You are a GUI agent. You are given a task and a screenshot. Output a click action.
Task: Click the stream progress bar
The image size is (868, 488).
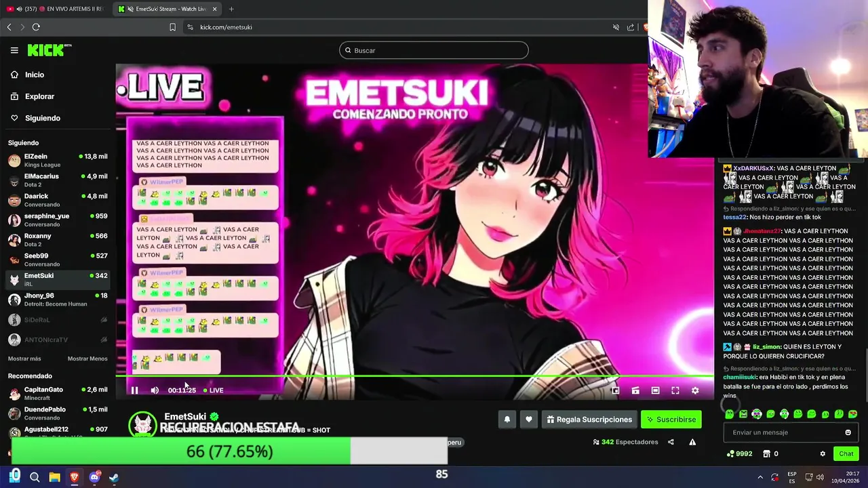coord(414,376)
